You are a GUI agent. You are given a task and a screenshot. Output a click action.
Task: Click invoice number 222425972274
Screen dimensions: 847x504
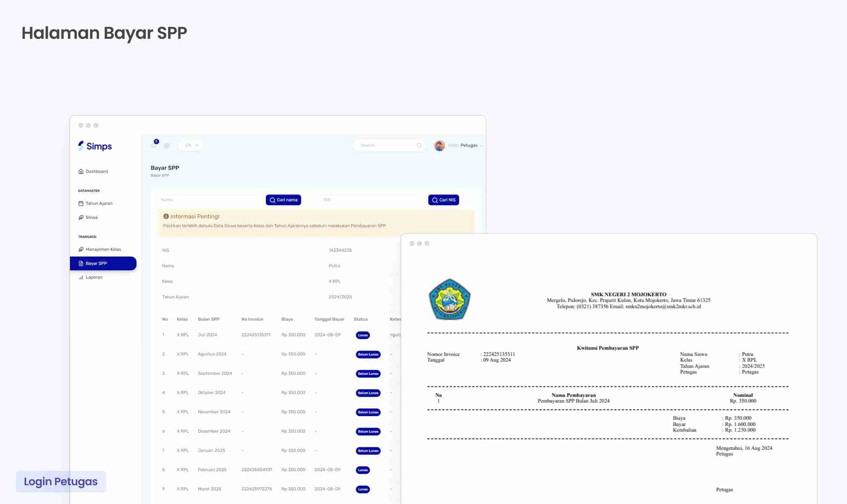(x=256, y=489)
